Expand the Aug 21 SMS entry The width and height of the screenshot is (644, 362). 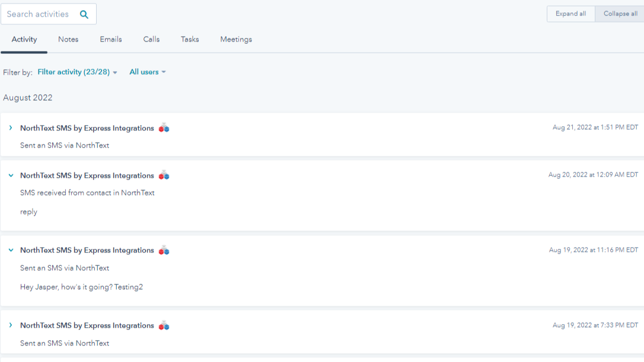coord(10,127)
